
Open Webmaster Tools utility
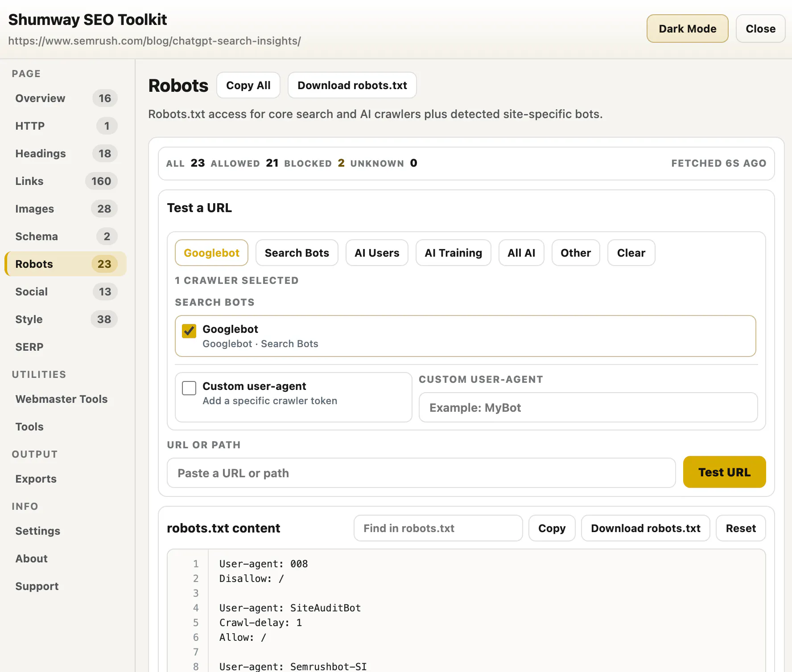[x=66, y=399]
